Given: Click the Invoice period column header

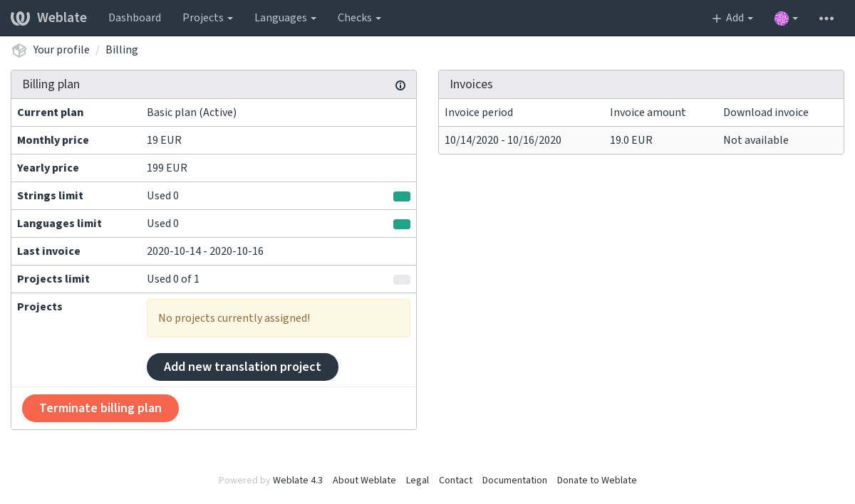Looking at the screenshot, I should [479, 112].
